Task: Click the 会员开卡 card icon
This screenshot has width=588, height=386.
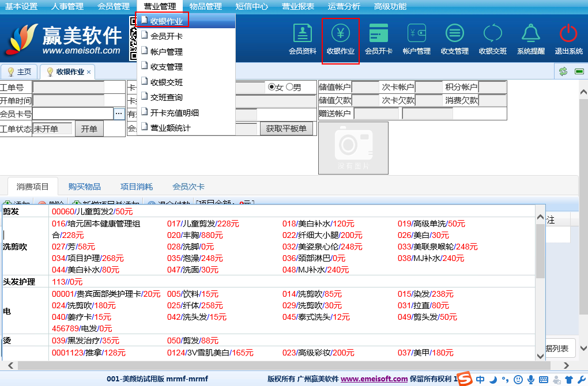Action: pyautogui.click(x=378, y=39)
